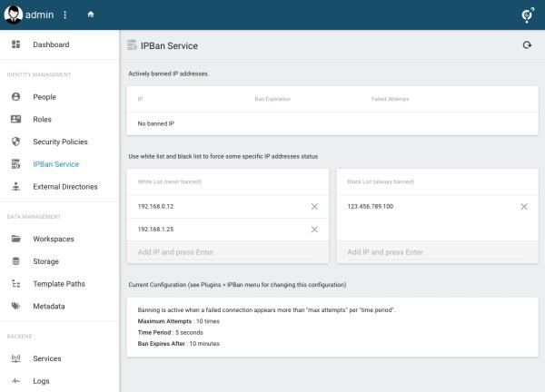Click the Roles card icon
Screen dimensions: 545x392
(x=15, y=119)
